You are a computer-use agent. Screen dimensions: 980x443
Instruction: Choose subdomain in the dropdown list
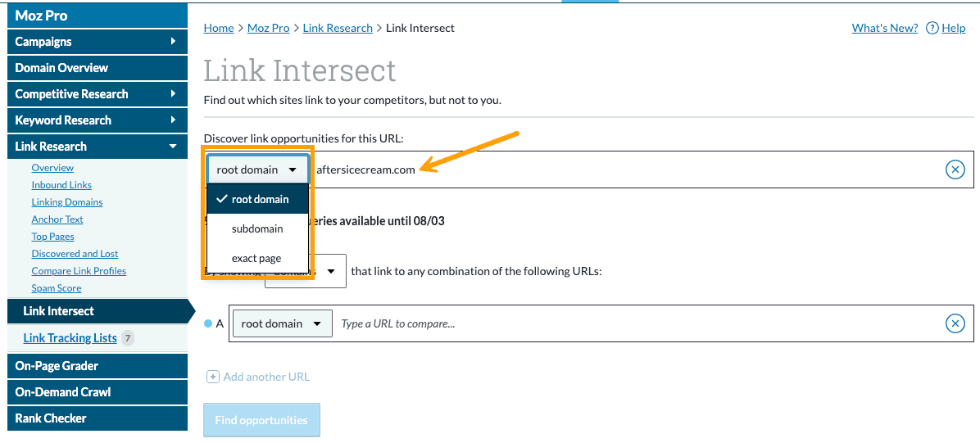click(x=257, y=228)
